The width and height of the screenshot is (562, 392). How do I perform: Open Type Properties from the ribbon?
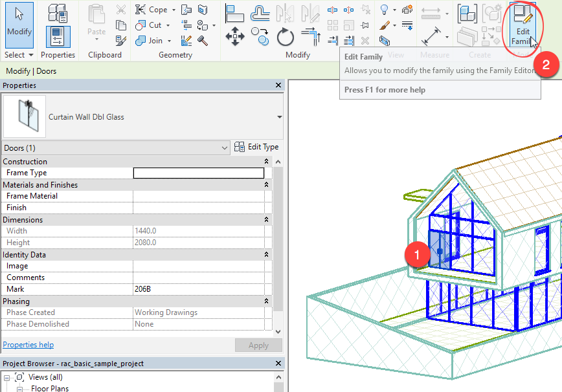tap(58, 13)
